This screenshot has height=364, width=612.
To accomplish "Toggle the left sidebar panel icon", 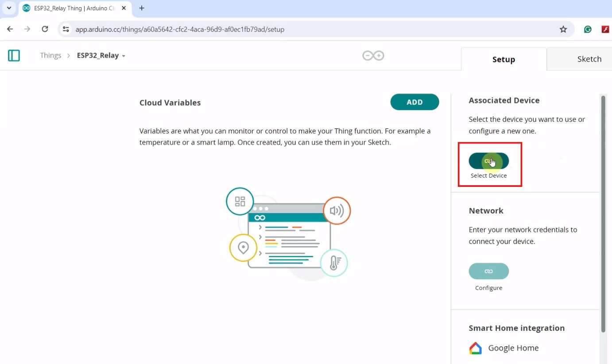I will point(14,55).
